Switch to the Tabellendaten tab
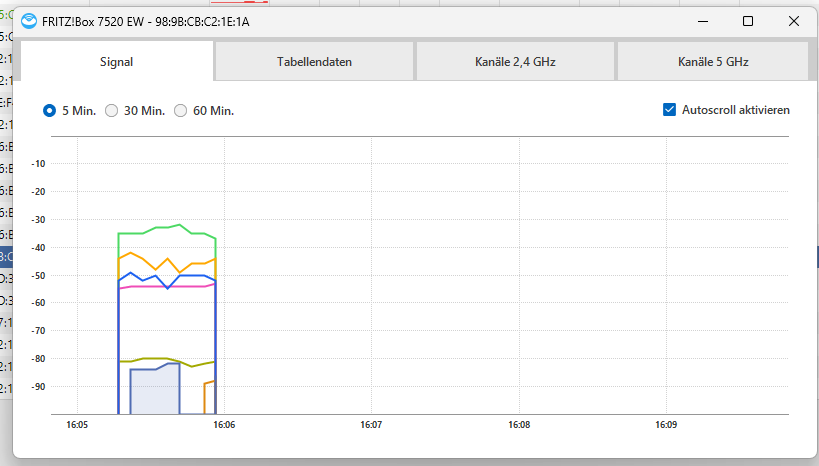Screen dimensions: 819x466 (x=314, y=62)
